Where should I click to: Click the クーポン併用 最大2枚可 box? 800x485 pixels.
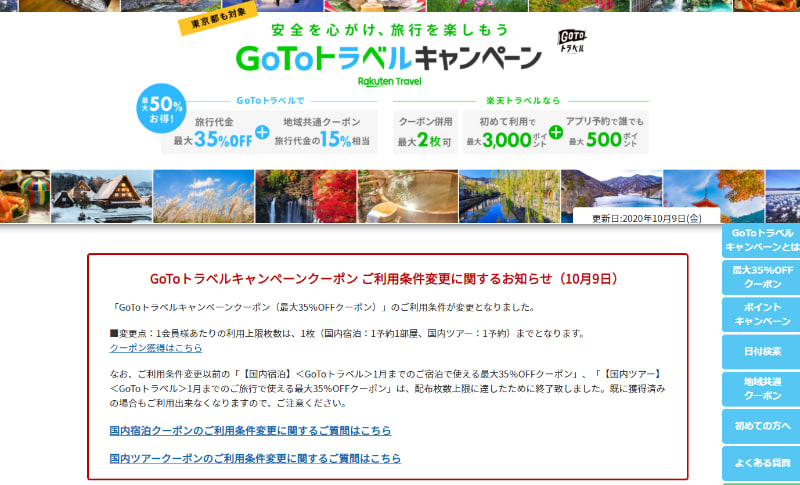pyautogui.click(x=425, y=132)
